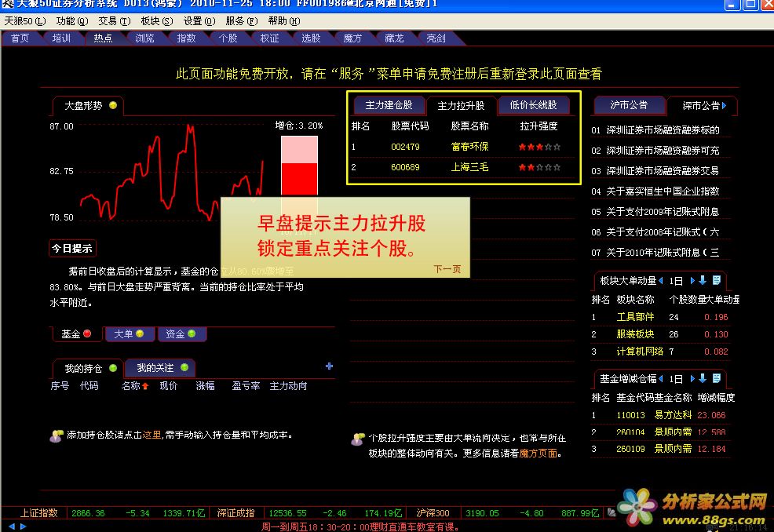
Task: Click previous-period arrow in 基金增减仓幅
Action: tap(661, 378)
